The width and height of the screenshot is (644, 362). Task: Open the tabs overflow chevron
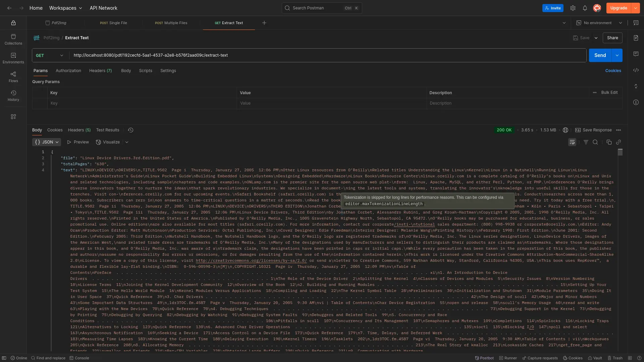[x=564, y=23]
